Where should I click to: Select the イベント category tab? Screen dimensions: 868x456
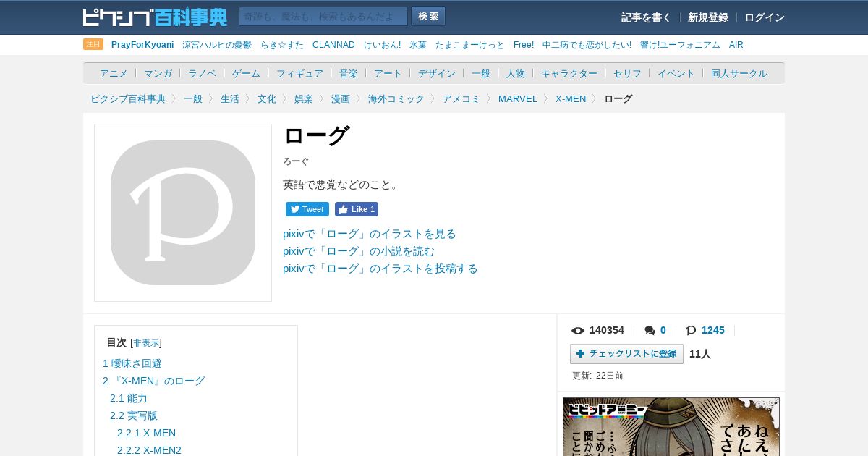(x=676, y=73)
